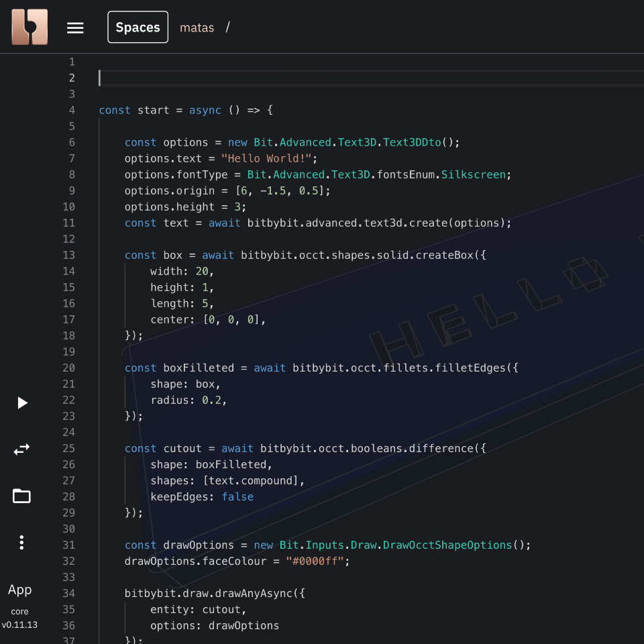Open the matas breadcrumb link
The image size is (644, 644).
coord(197,28)
